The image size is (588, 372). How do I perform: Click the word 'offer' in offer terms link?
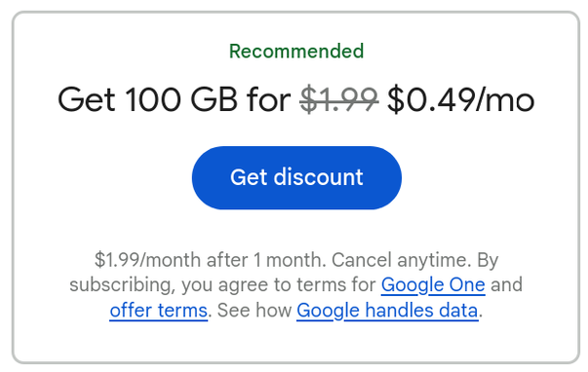132,311
